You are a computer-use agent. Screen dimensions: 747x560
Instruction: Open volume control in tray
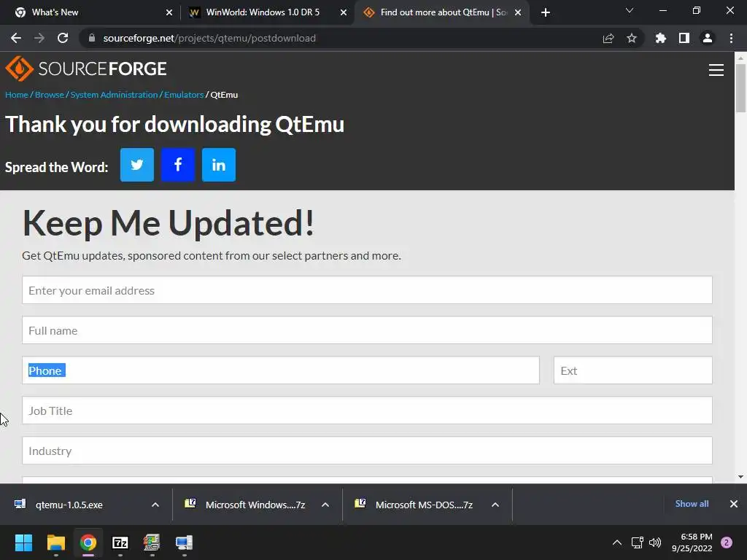[x=655, y=542]
